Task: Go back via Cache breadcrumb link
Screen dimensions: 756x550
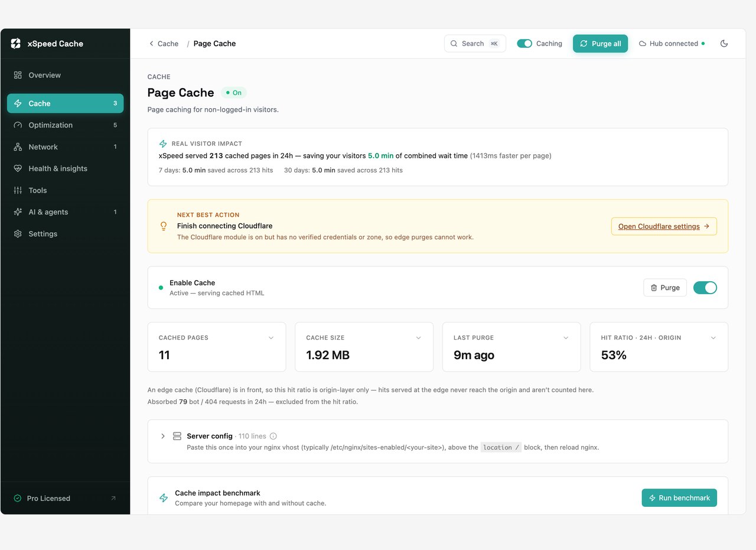Action: (164, 44)
